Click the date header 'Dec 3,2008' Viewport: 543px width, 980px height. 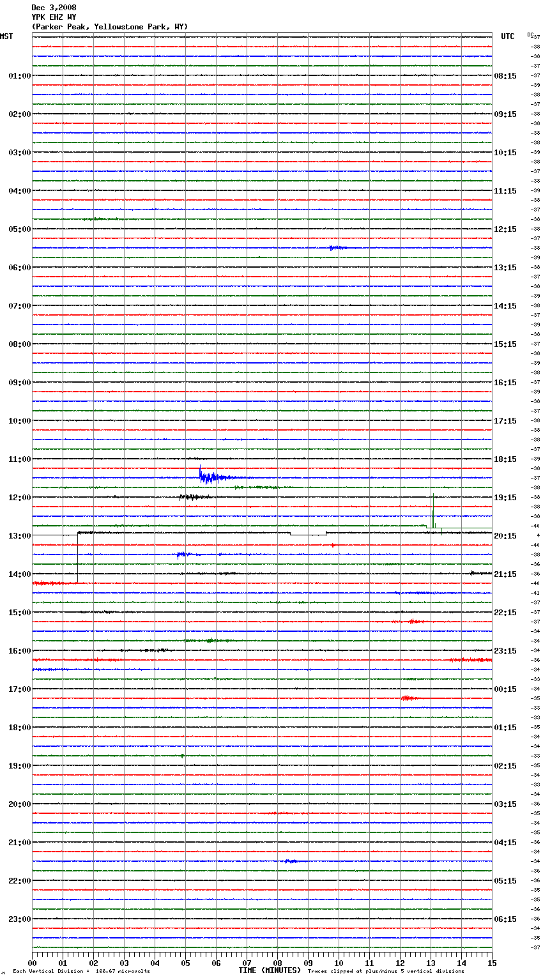(x=54, y=8)
